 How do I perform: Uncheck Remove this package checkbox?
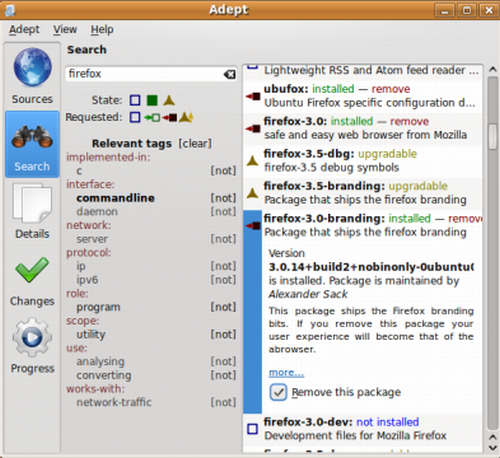[x=278, y=392]
